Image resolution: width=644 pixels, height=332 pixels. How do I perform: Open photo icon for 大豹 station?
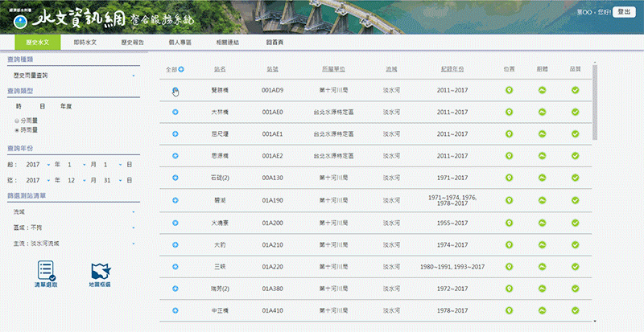coord(542,244)
